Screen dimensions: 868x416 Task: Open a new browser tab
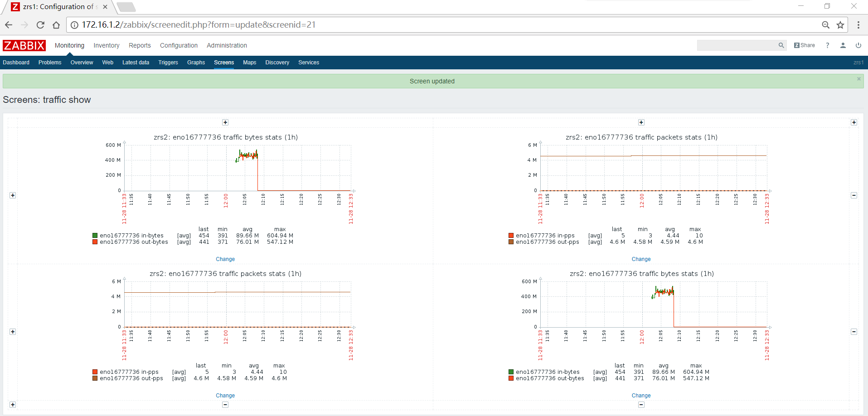tap(126, 7)
